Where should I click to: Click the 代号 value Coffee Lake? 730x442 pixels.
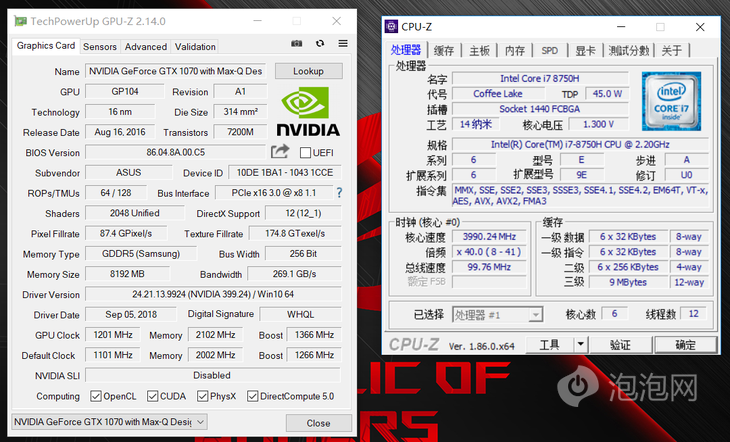498,94
